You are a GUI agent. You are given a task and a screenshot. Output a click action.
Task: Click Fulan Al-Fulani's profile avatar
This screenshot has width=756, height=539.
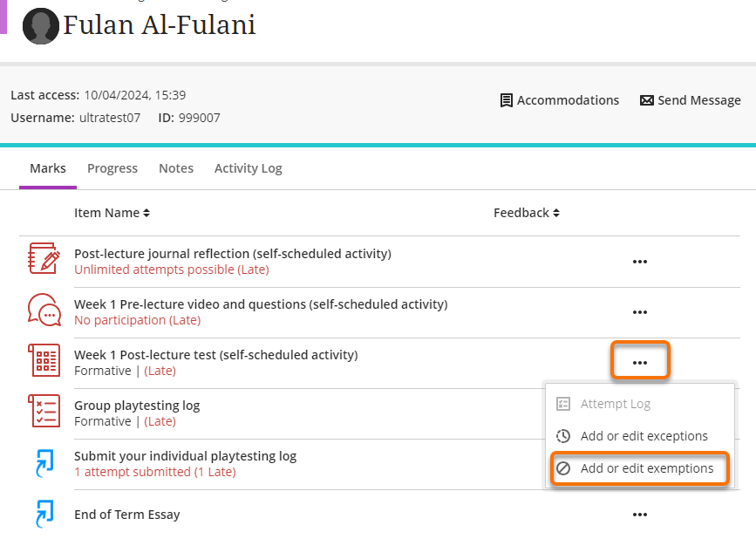40,27
